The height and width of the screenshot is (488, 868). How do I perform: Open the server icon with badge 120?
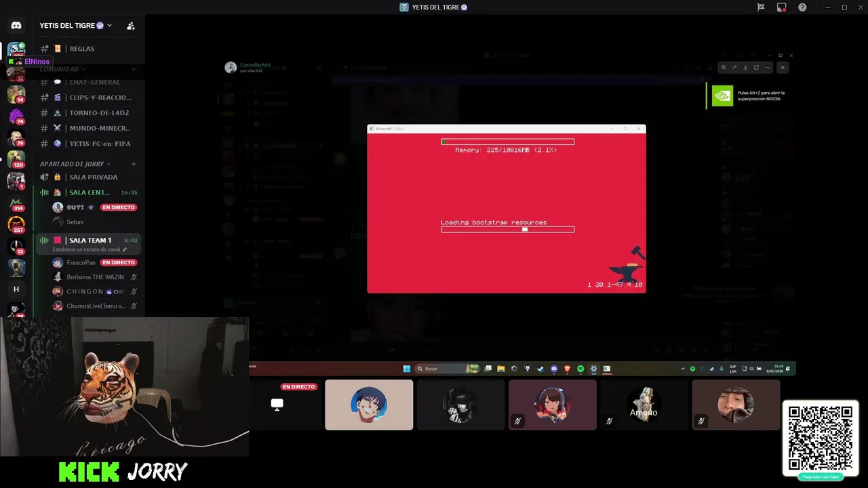16,159
